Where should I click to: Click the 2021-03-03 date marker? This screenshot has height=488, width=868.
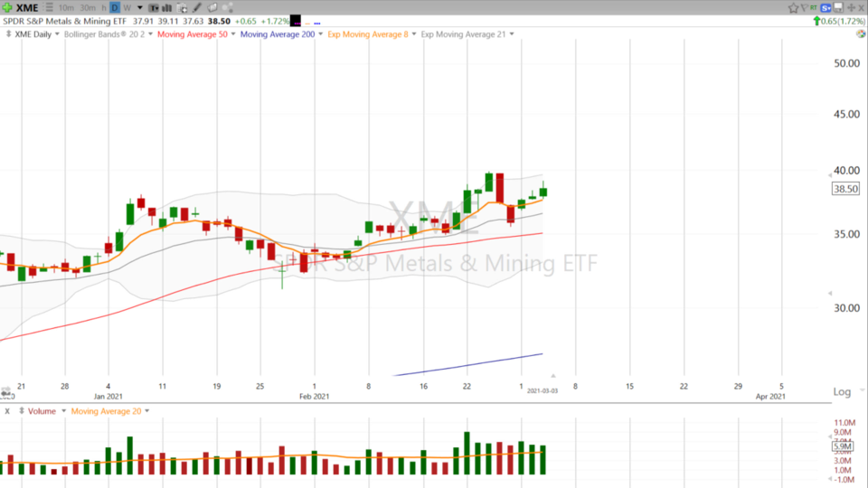point(542,390)
